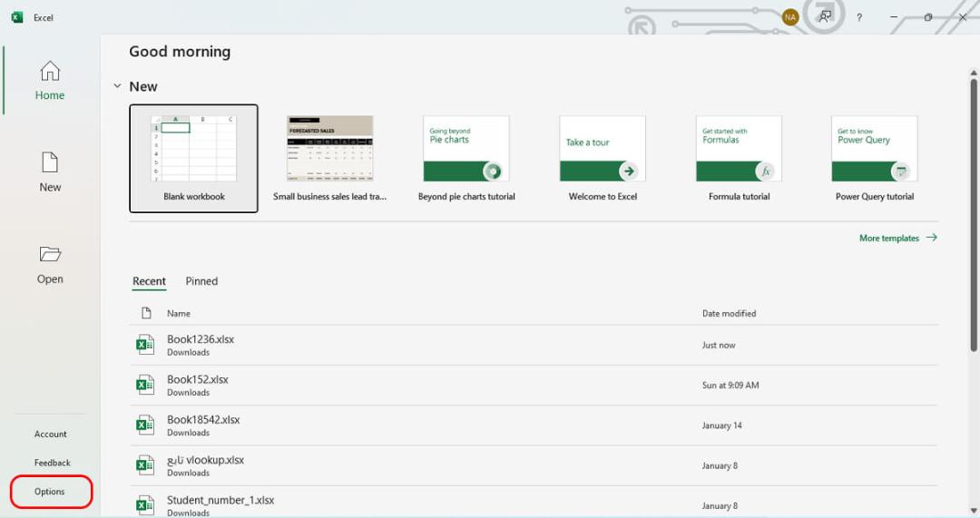The image size is (980, 518).
Task: Open the Feedback page
Action: point(52,463)
